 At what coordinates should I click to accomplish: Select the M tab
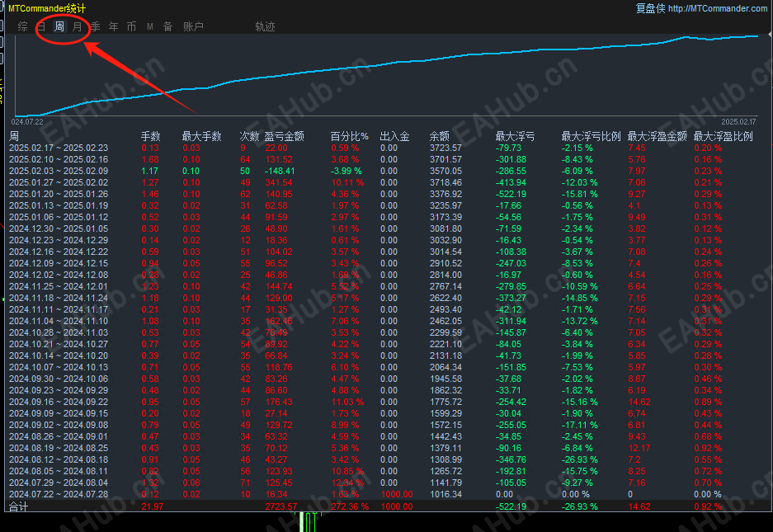[150, 26]
